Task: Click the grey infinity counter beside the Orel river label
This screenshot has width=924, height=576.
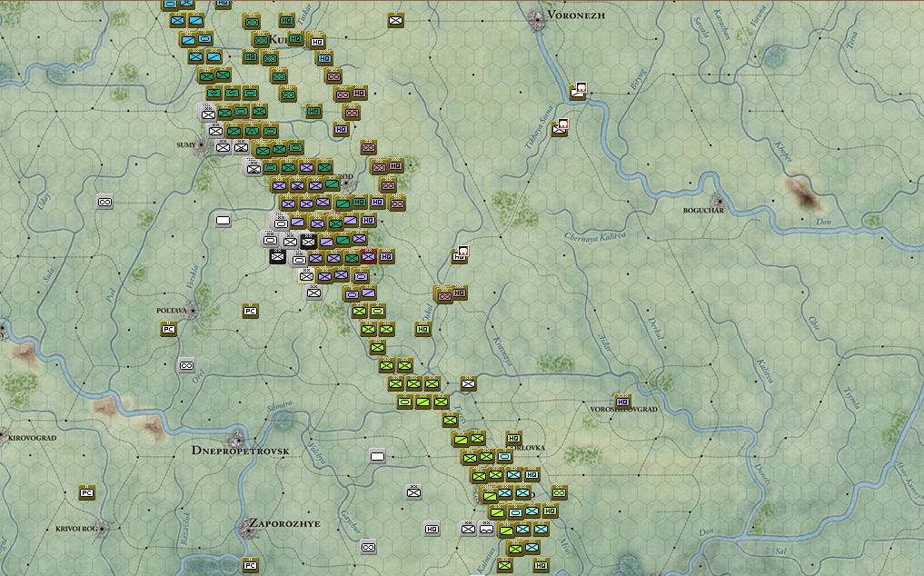Action: pos(186,365)
